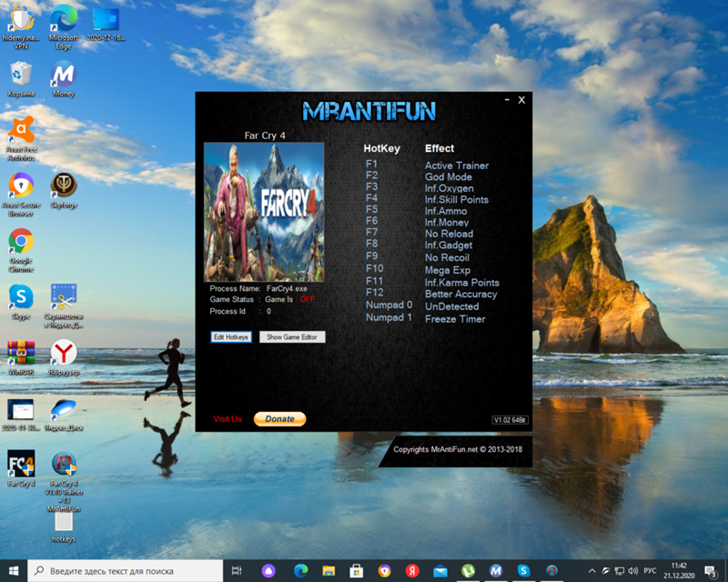The image size is (728, 582).
Task: Open the 2020-11-30 screenshot file on desktop
Action: 21,415
